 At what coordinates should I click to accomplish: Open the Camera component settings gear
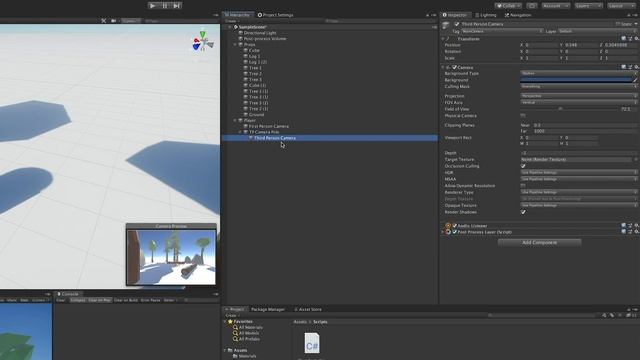pos(636,67)
